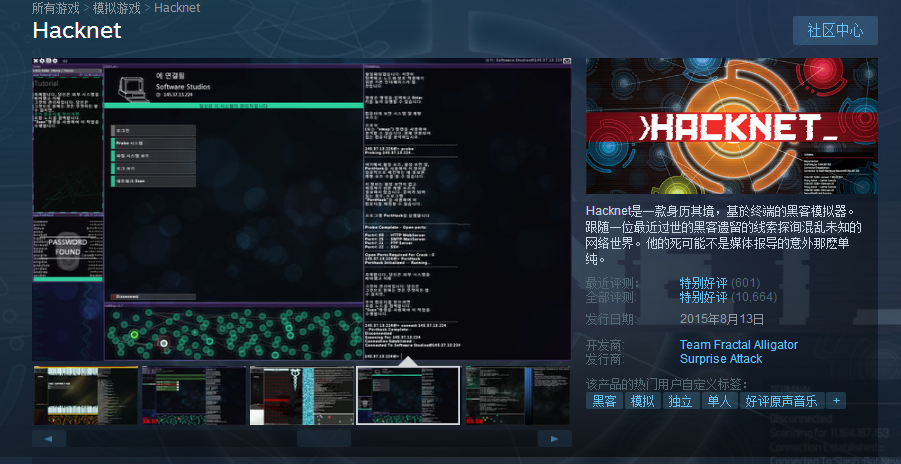Open the 所有游戏 breadcrumb link
The width and height of the screenshot is (901, 464).
[57, 8]
